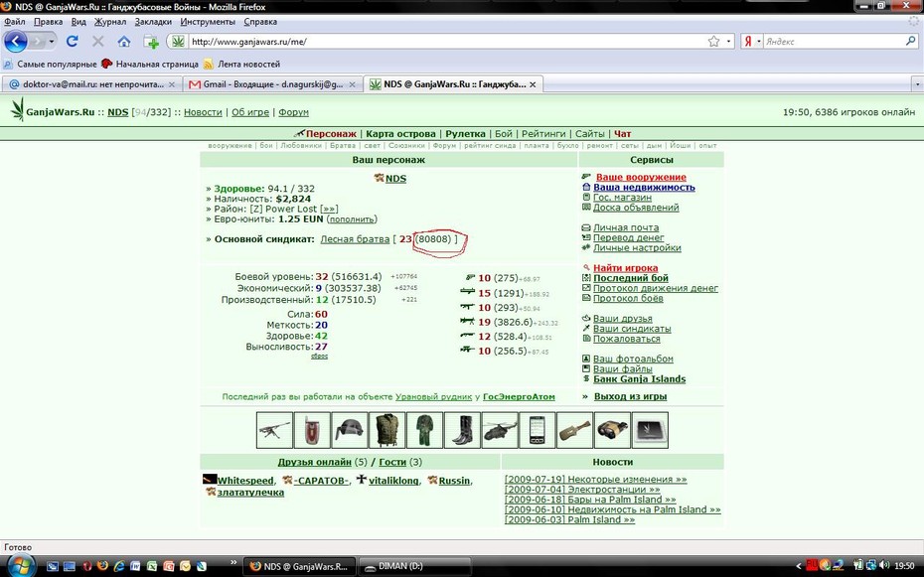924x577 pixels.
Task: Click the Банк Ganja Islands link
Action: pos(640,379)
